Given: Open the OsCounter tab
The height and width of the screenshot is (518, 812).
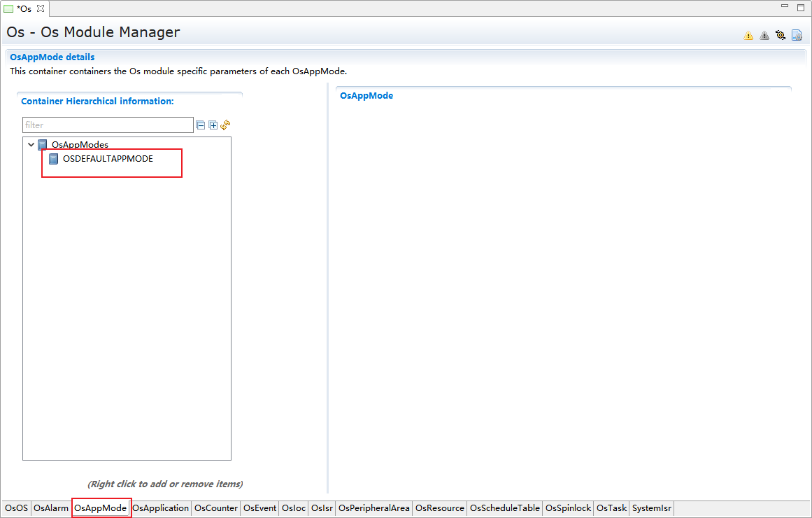Looking at the screenshot, I should coord(216,508).
